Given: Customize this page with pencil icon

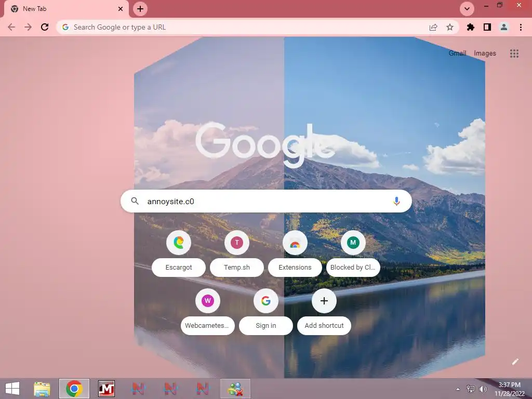Looking at the screenshot, I should 515,362.
